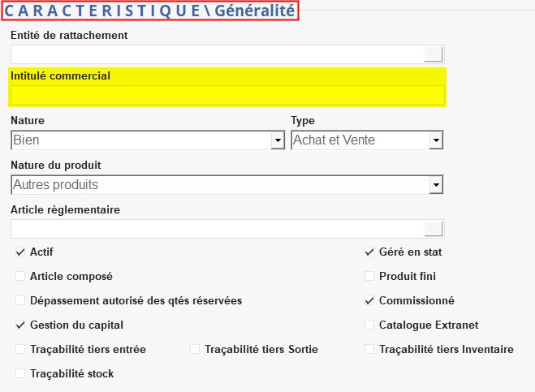Tick the Produit fini checkbox
The height and width of the screenshot is (392, 535).
(369, 277)
